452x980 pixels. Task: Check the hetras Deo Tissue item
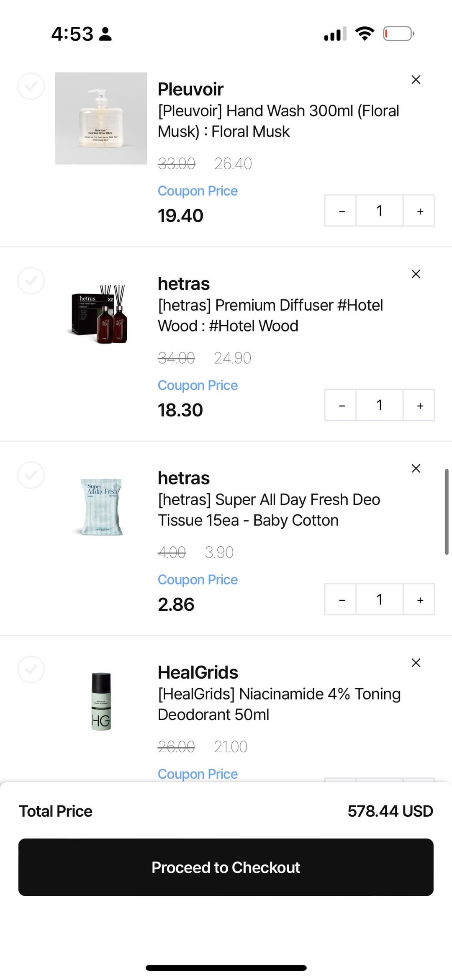(31, 475)
